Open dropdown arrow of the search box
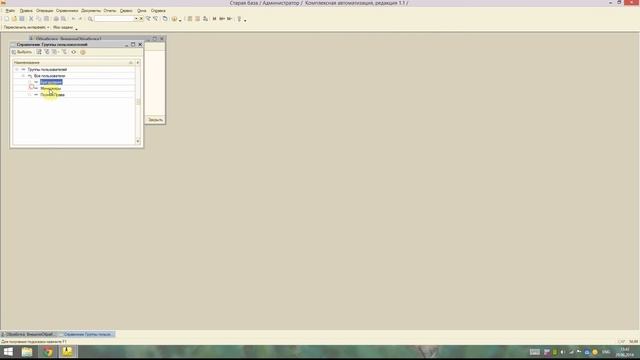Viewport: 640px width, 360px height. (x=136, y=19)
